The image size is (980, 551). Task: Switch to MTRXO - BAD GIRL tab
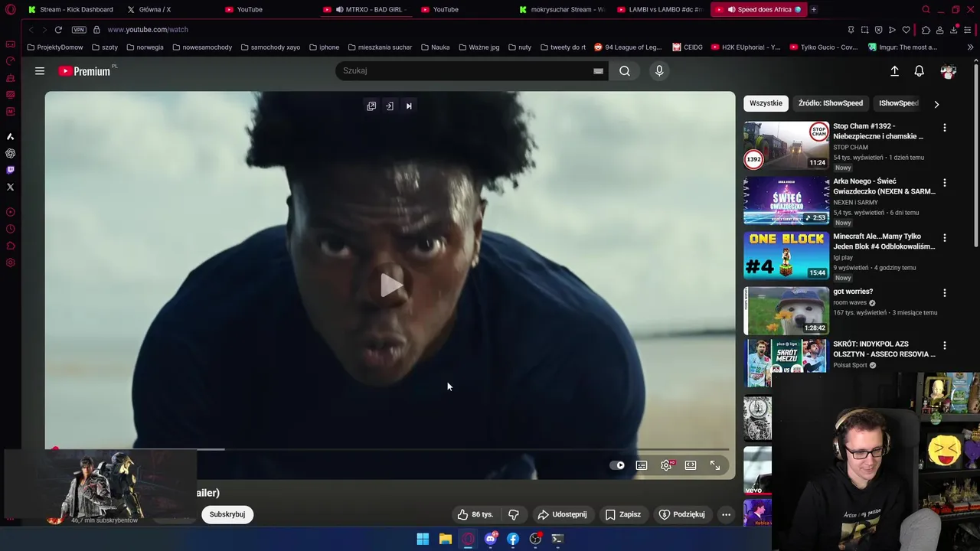pyautogui.click(x=367, y=9)
